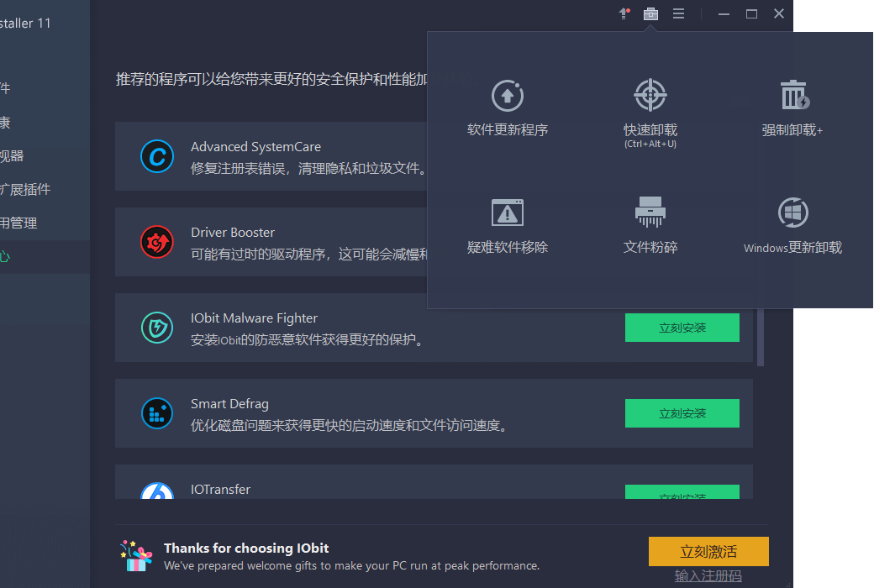The width and height of the screenshot is (874, 588).
Task: Click the IOTransfer title text
Action: (220, 490)
